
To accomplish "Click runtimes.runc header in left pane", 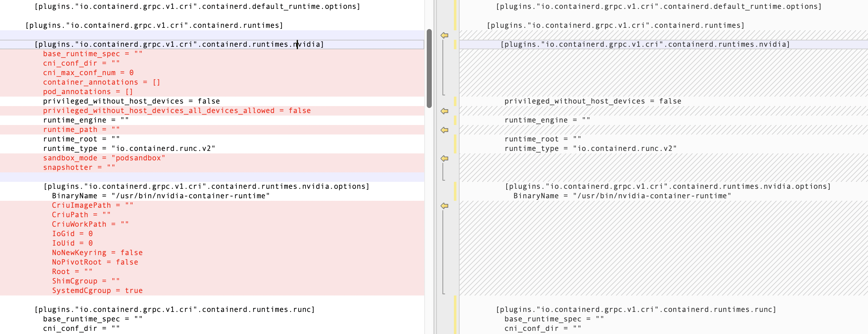I will point(175,309).
